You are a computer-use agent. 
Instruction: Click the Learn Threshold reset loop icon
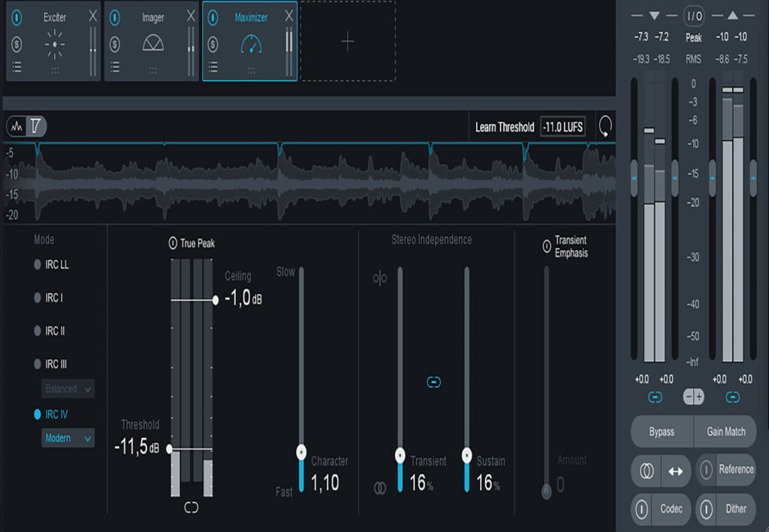607,126
